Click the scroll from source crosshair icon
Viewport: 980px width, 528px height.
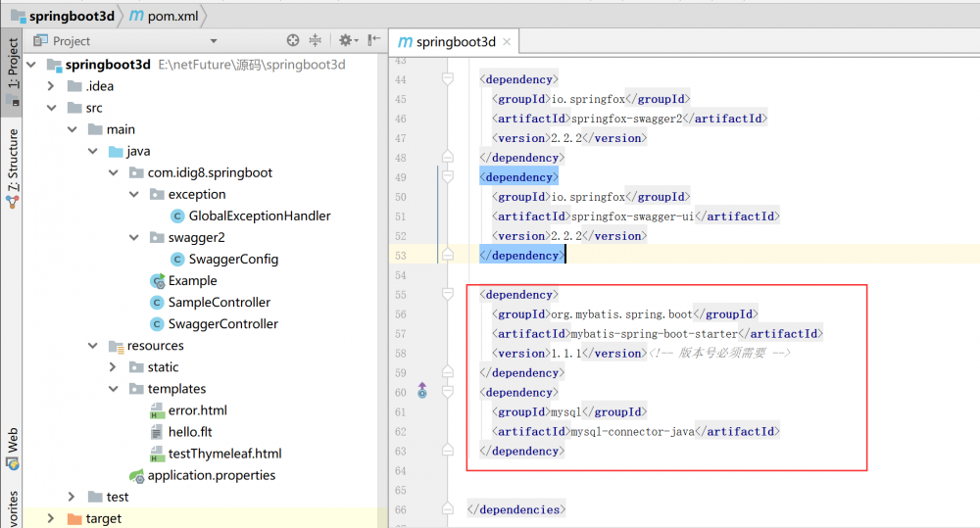point(292,40)
